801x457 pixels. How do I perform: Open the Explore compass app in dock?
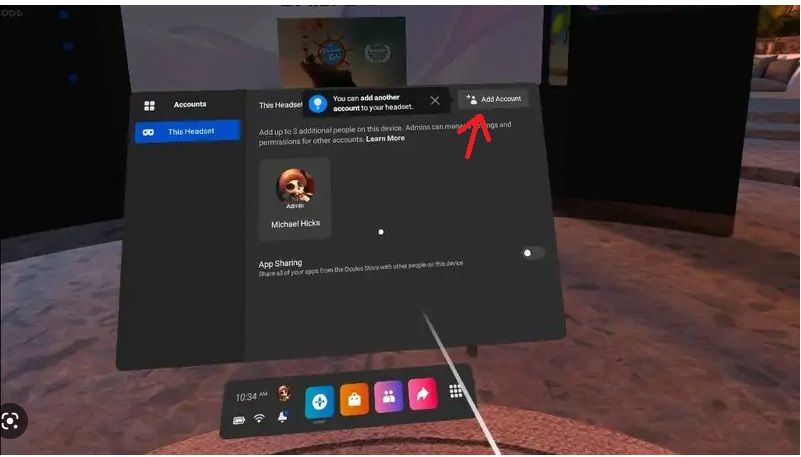tap(320, 402)
